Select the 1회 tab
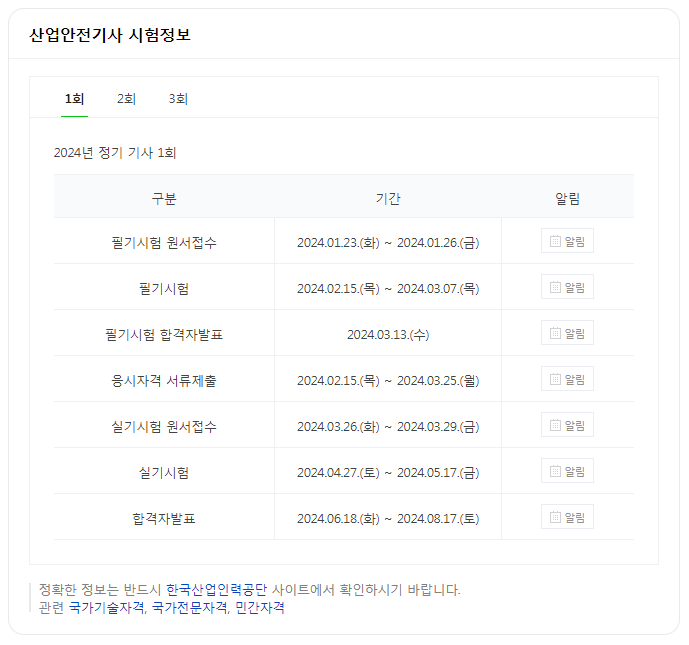689x645 pixels. [x=74, y=99]
